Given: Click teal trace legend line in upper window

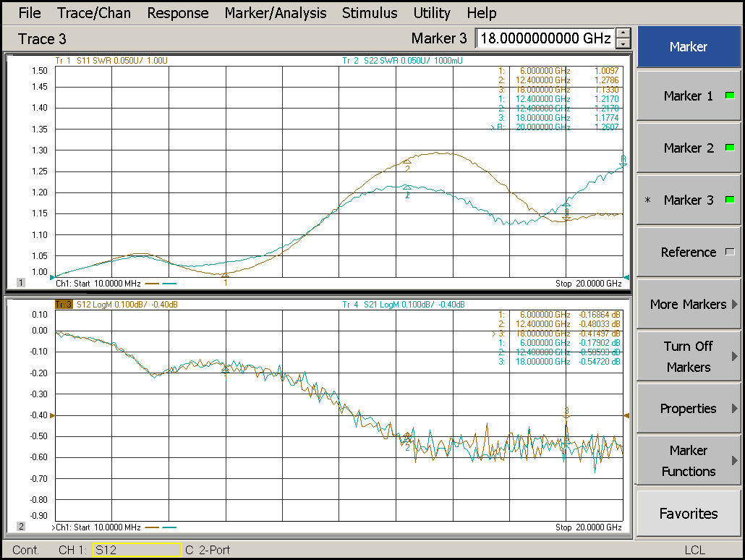Looking at the screenshot, I should tap(169, 284).
